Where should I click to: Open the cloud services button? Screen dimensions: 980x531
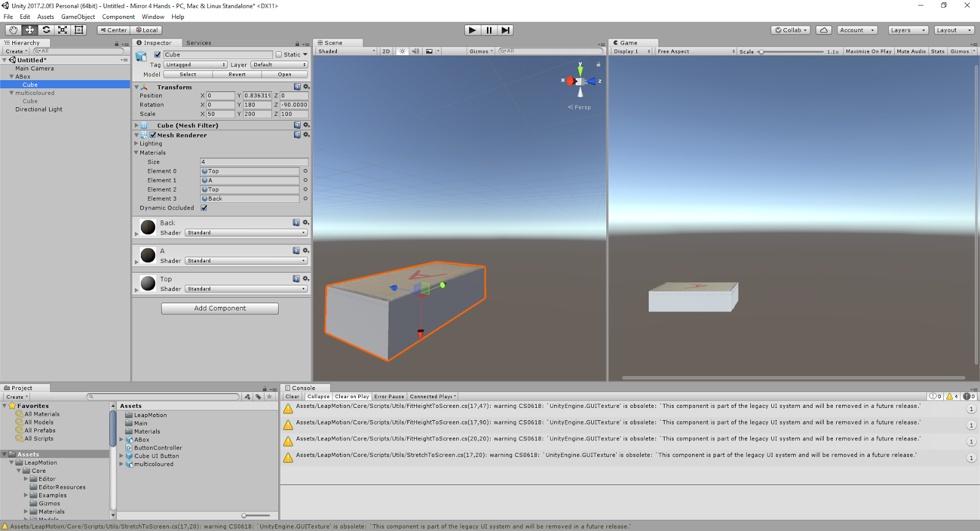824,30
